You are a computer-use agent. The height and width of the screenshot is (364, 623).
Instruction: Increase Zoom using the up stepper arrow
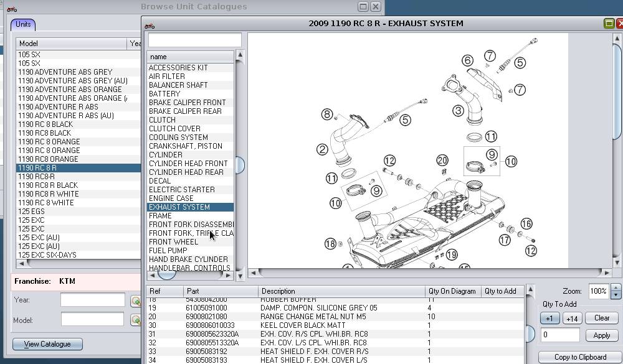614,287
